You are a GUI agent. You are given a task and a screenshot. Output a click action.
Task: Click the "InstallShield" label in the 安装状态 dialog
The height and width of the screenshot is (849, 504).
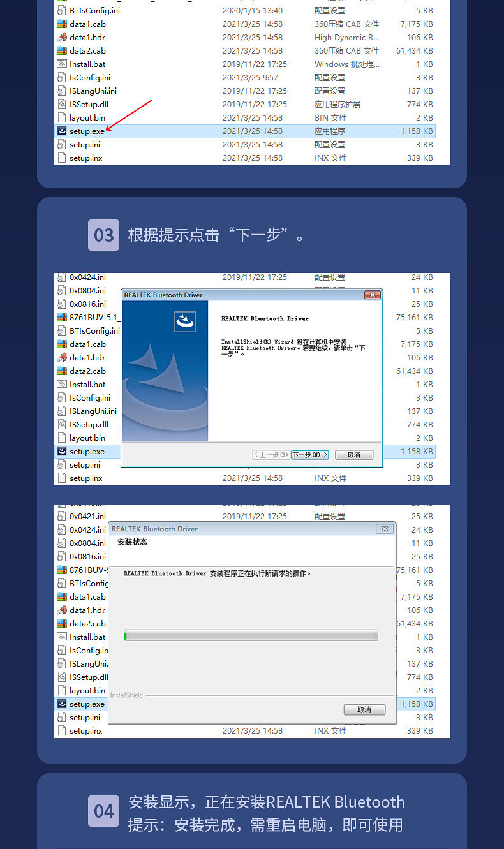point(126,695)
